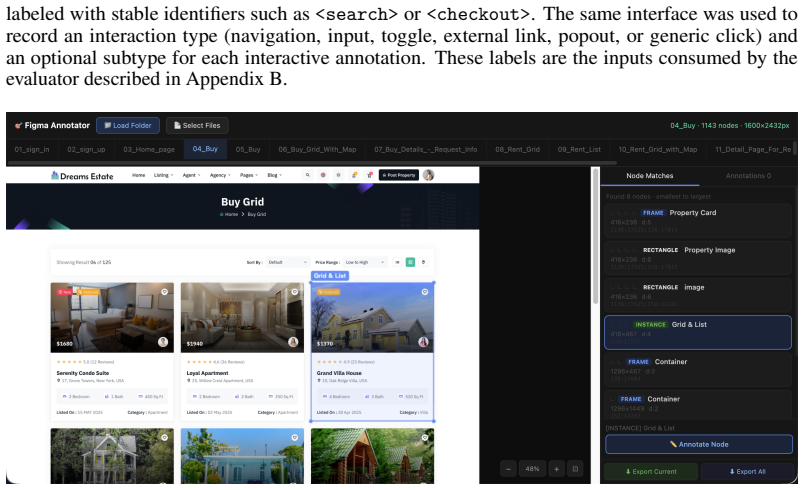Open the Sort By Default dropdown
Image resolution: width=804 pixels, height=490 pixels.
[x=287, y=262]
